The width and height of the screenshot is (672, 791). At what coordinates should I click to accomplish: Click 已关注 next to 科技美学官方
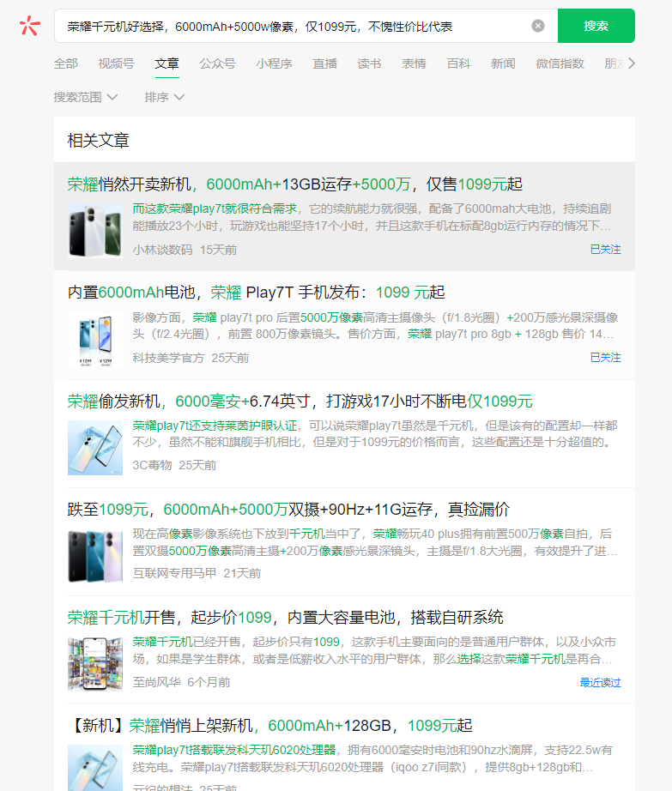pyautogui.click(x=605, y=357)
